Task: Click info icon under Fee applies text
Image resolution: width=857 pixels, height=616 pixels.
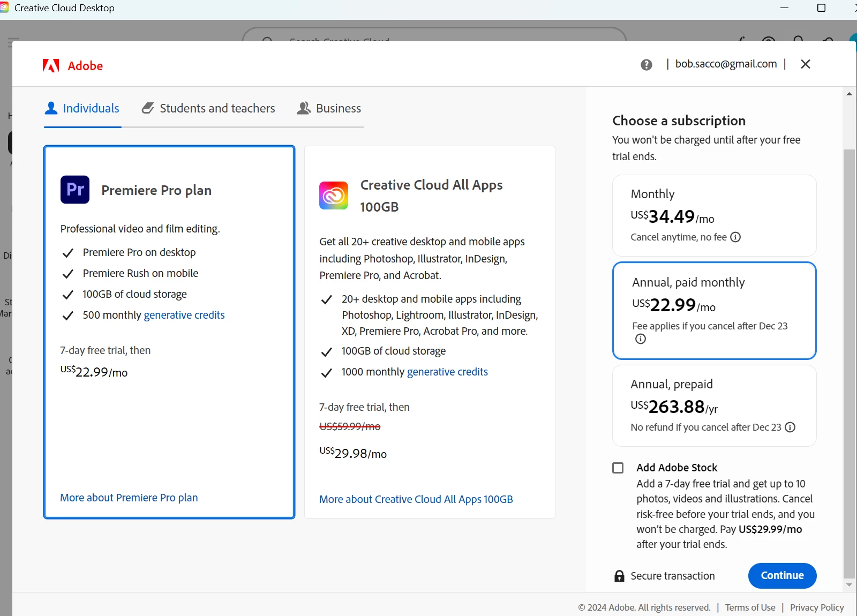Action: [x=641, y=339]
